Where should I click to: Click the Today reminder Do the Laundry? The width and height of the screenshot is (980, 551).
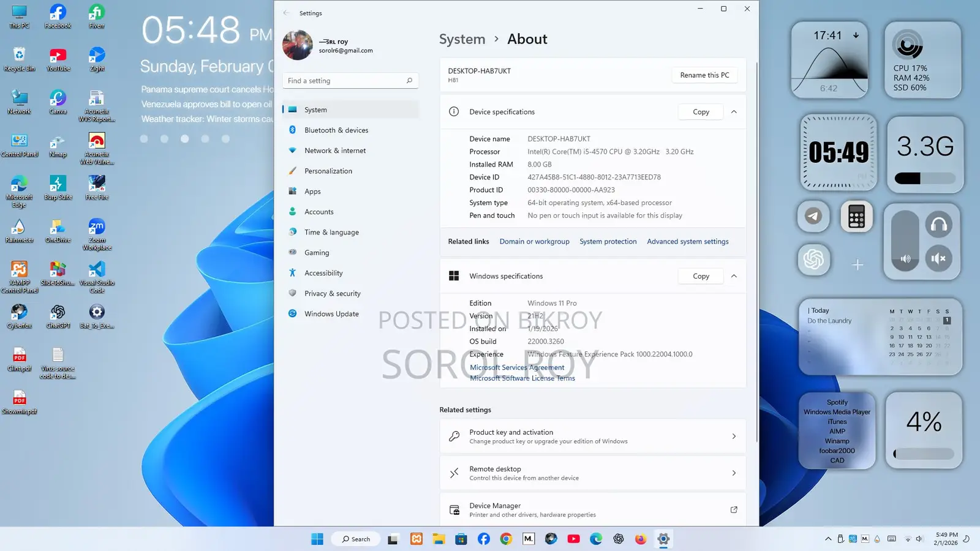click(829, 321)
